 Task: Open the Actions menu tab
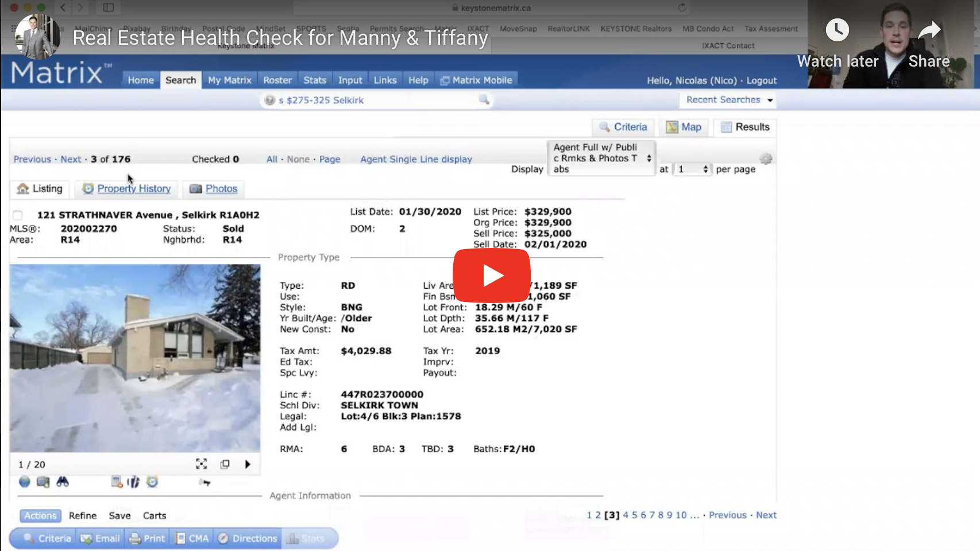[40, 515]
